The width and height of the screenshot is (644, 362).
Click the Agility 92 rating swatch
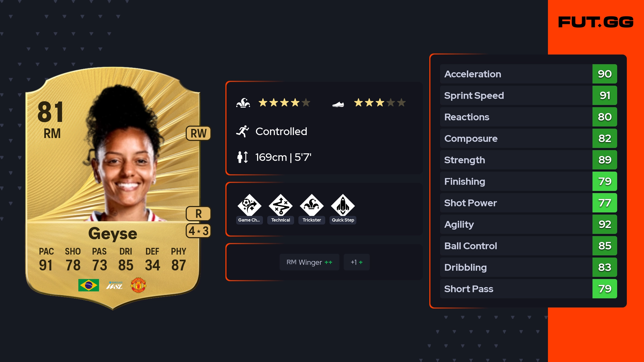(x=605, y=224)
